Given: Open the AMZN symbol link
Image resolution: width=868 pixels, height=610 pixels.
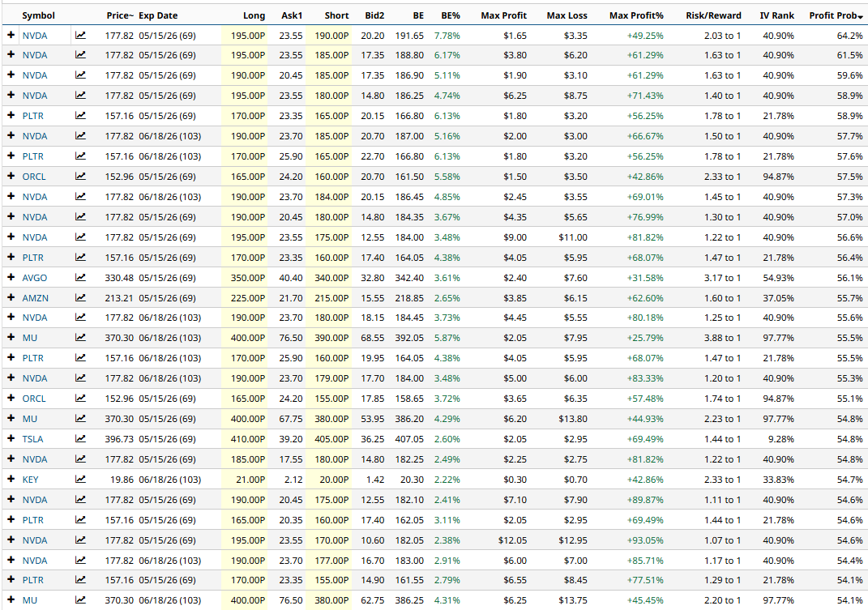Looking at the screenshot, I should pyautogui.click(x=36, y=298).
